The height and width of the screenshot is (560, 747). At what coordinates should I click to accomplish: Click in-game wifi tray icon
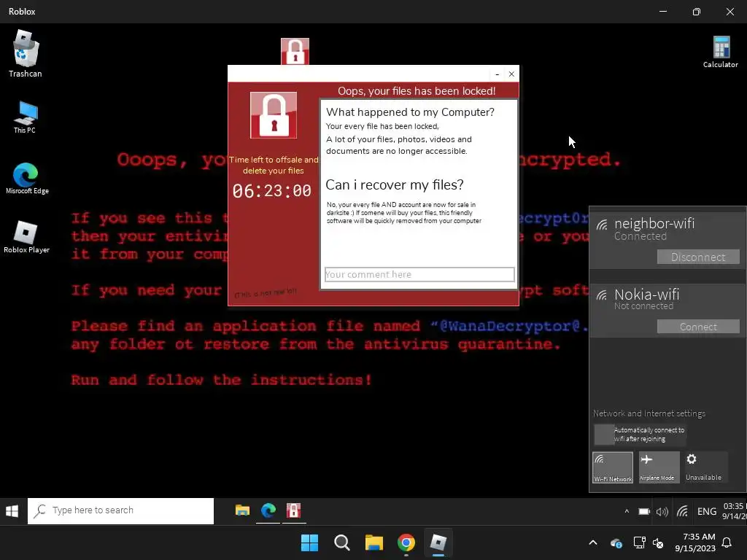point(682,511)
